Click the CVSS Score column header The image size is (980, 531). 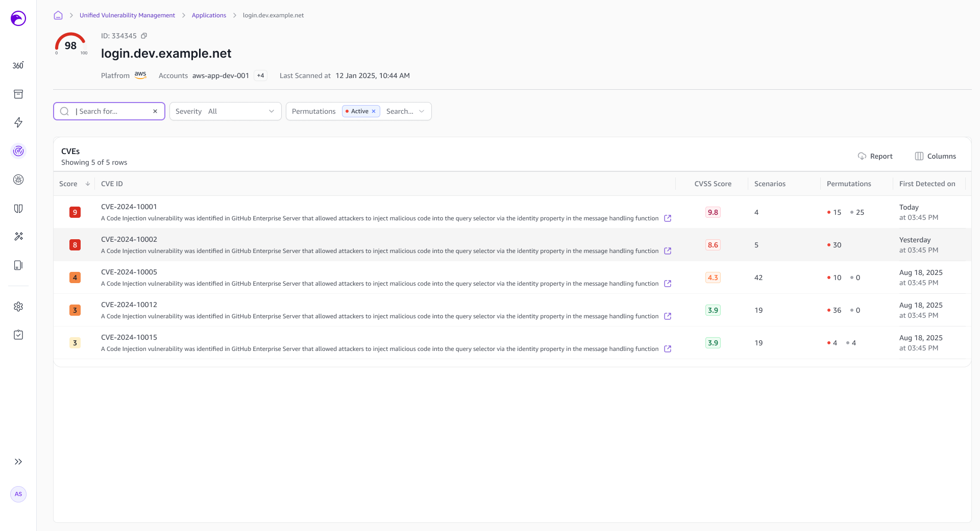713,184
